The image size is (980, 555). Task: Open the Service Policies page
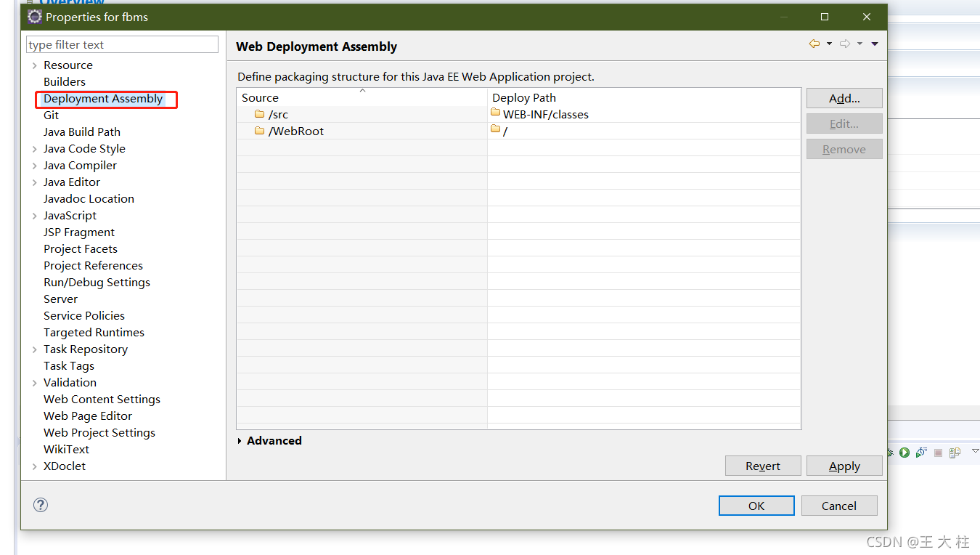(84, 315)
